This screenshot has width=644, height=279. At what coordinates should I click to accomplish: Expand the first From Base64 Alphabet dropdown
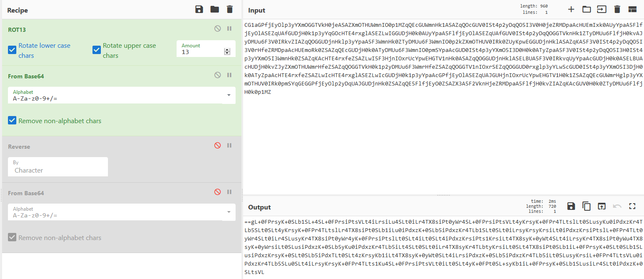(x=228, y=95)
